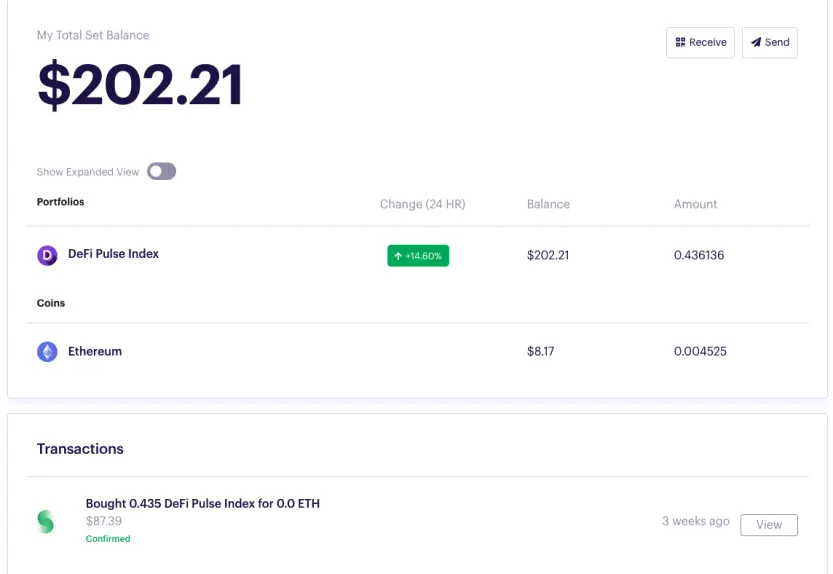Click the $202.21 total balance amount
Screen dimensions: 833x574
tap(140, 85)
